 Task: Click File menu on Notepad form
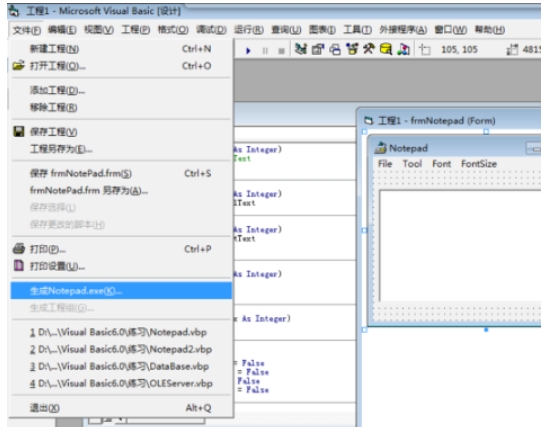coord(385,164)
